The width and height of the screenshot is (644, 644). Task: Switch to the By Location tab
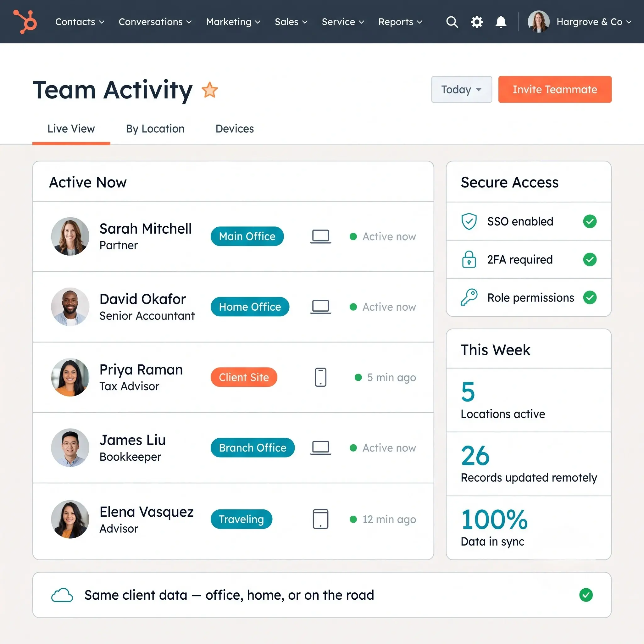[155, 129]
